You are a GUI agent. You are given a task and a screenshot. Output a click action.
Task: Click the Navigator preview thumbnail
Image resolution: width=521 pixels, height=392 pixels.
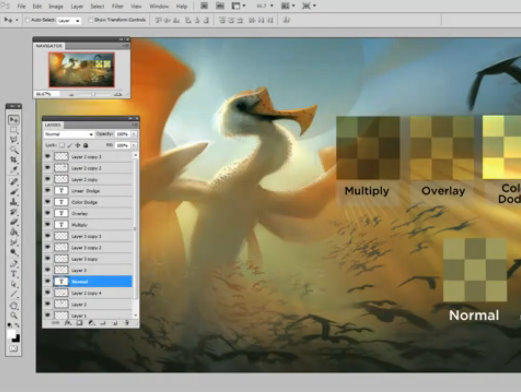tap(82, 70)
